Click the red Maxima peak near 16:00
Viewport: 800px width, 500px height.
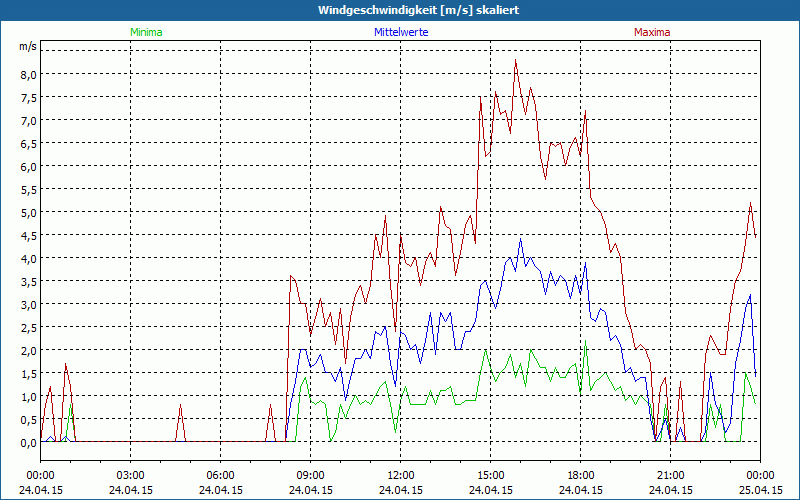click(516, 60)
